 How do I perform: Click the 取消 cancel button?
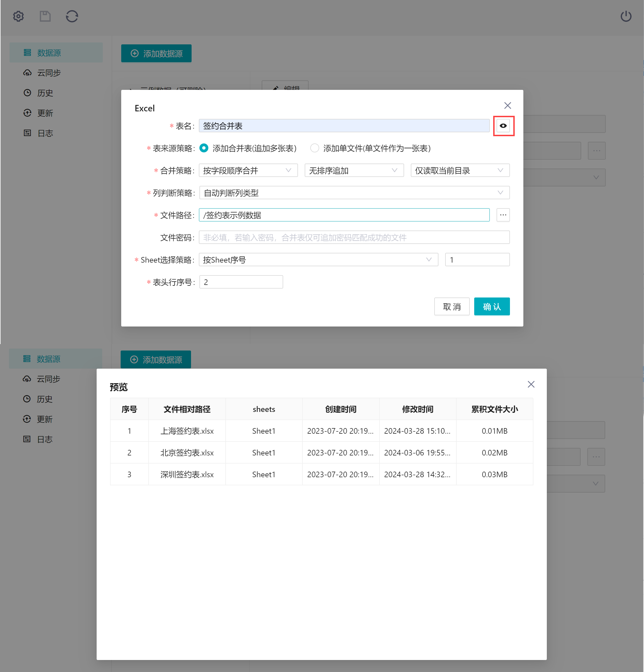[x=452, y=306]
